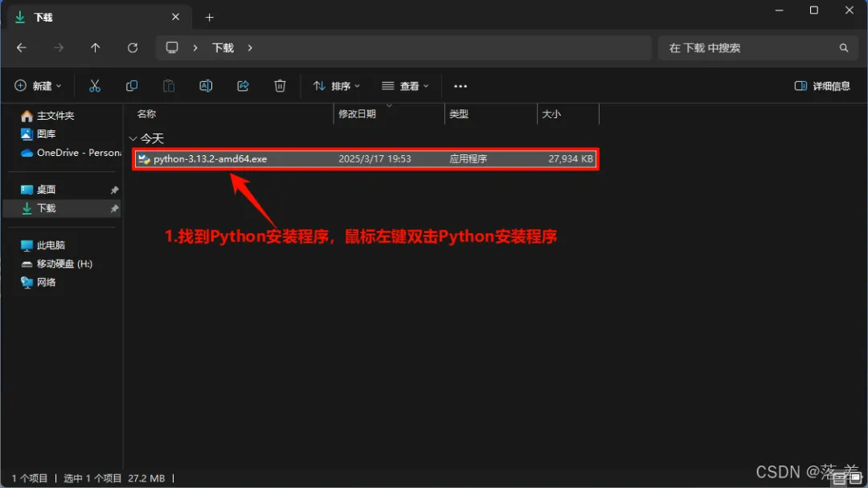The image size is (868, 488).
Task: Click the 应用程序 type cell
Action: click(x=468, y=159)
